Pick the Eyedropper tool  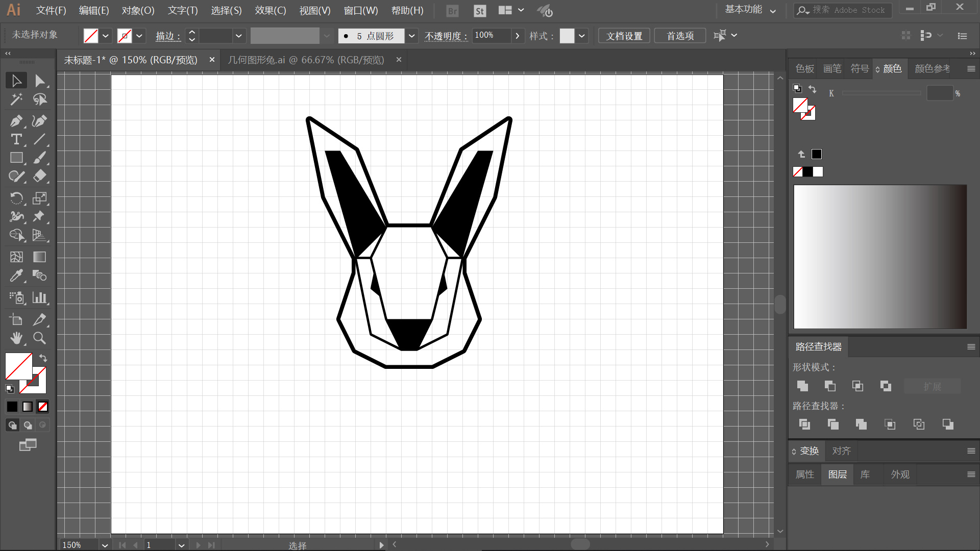[x=16, y=276]
